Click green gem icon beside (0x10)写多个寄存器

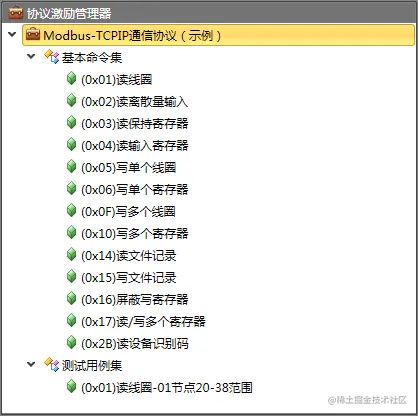(x=71, y=233)
